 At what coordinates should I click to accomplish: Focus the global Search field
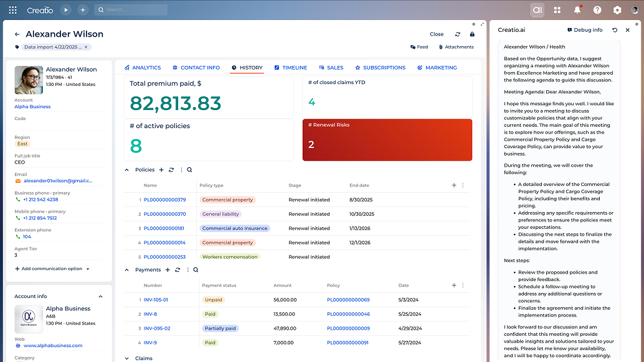coord(131,10)
